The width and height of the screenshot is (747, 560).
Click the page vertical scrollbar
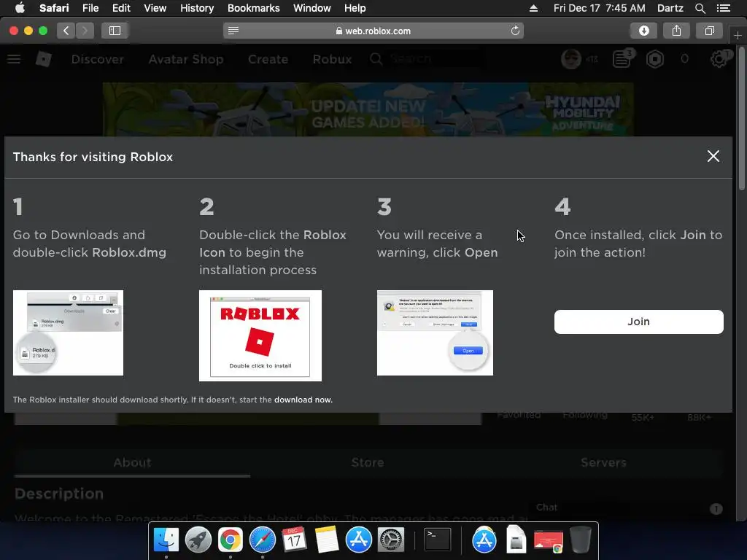741,119
